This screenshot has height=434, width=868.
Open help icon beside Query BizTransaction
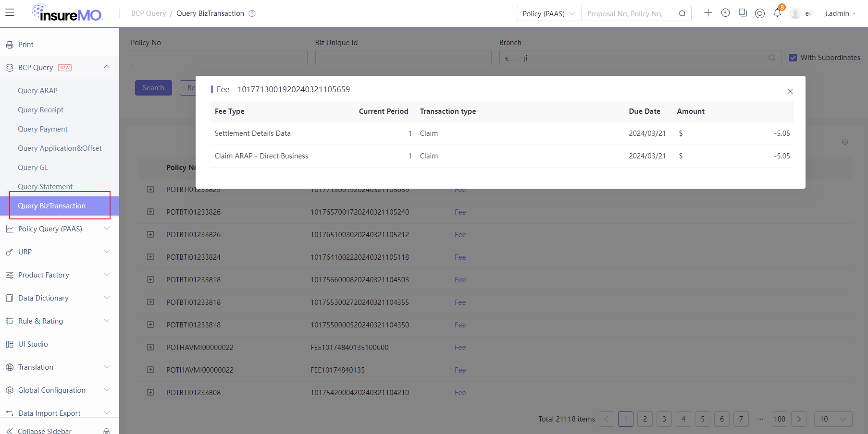(252, 13)
